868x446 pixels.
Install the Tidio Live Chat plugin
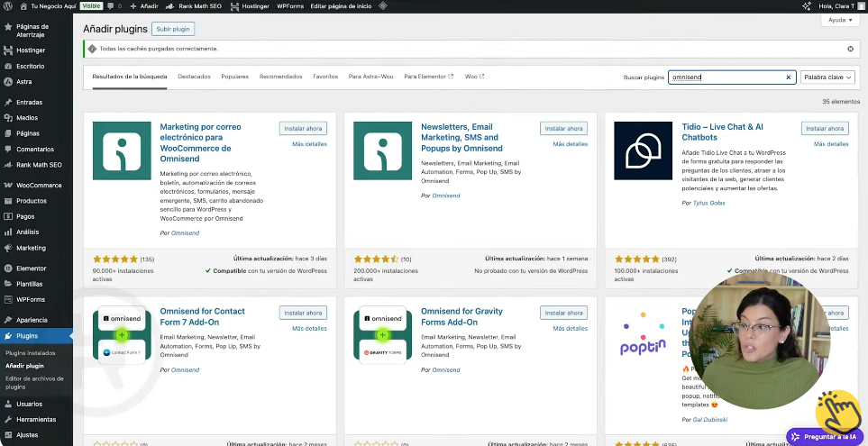[x=825, y=128]
